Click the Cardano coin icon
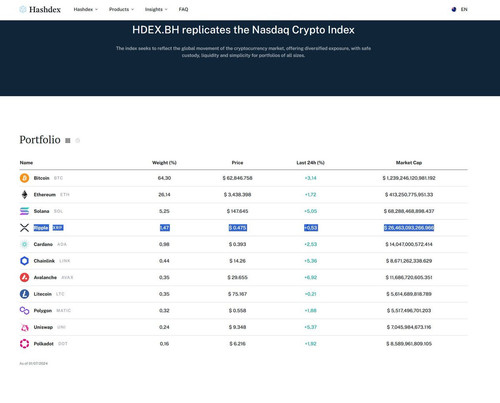 [24, 244]
